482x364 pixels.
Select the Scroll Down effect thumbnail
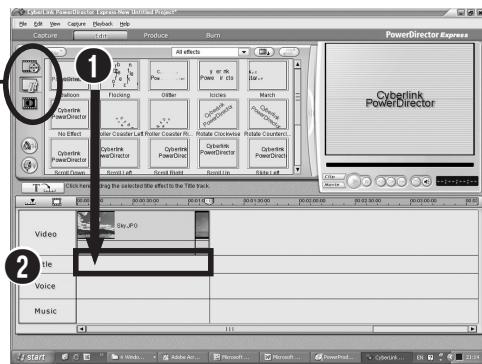point(69,153)
